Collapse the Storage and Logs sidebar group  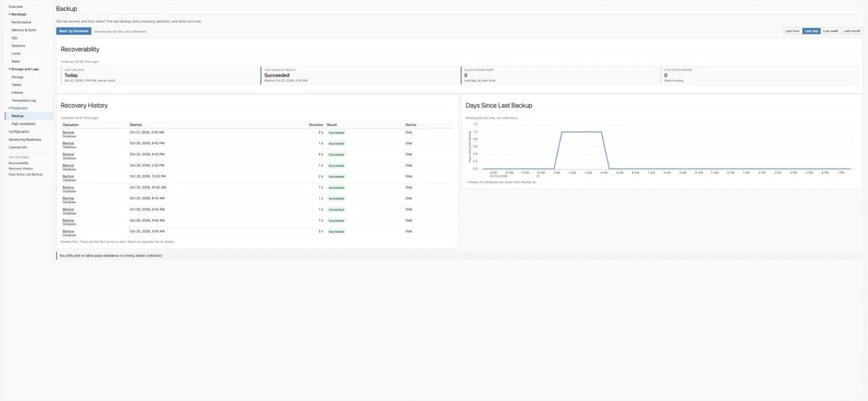(24, 69)
